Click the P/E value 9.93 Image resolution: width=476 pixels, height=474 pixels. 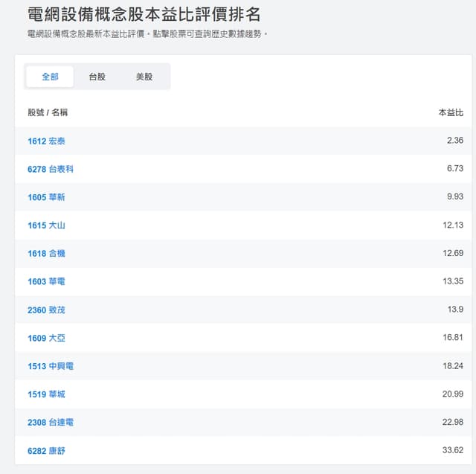coord(455,196)
